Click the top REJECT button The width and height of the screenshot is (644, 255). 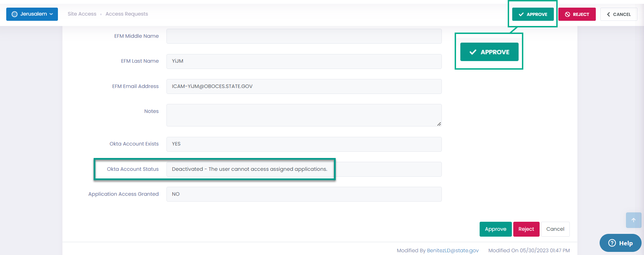(x=577, y=14)
